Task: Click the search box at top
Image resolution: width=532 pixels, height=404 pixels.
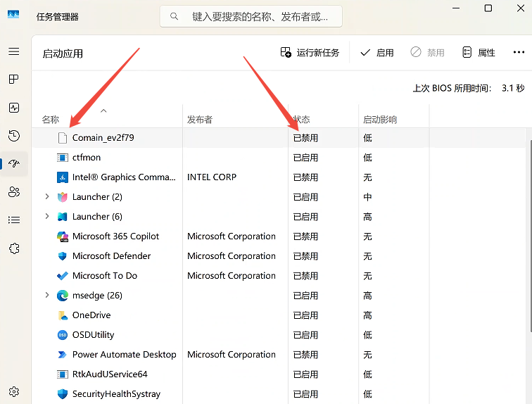Action: [x=251, y=16]
